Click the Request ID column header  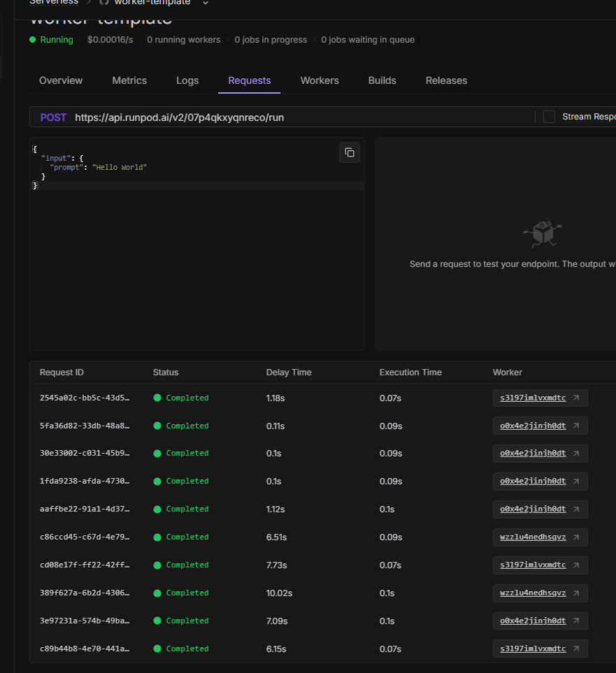(x=62, y=372)
